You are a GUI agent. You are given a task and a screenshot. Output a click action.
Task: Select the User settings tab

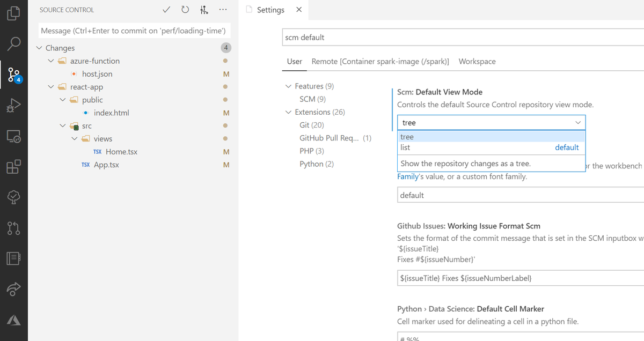coord(294,61)
